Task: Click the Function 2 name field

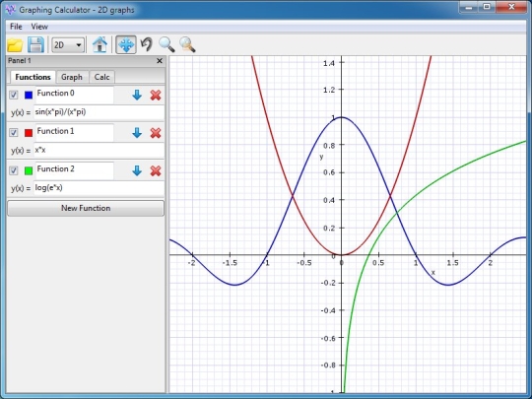Action: pos(74,170)
